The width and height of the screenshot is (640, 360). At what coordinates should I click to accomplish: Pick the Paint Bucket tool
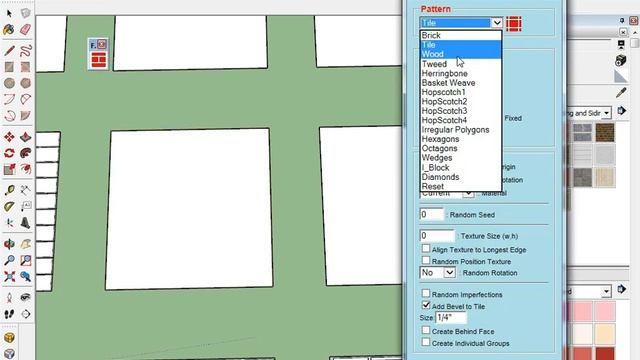point(9,29)
